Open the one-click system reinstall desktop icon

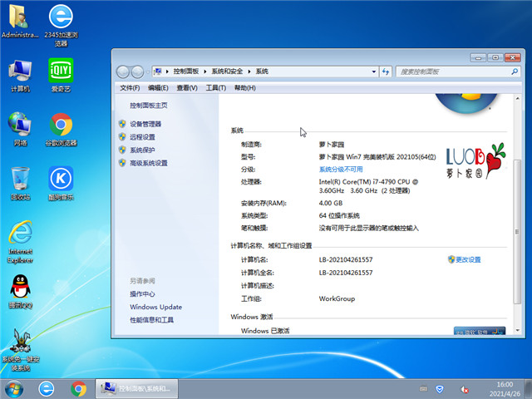[21, 350]
